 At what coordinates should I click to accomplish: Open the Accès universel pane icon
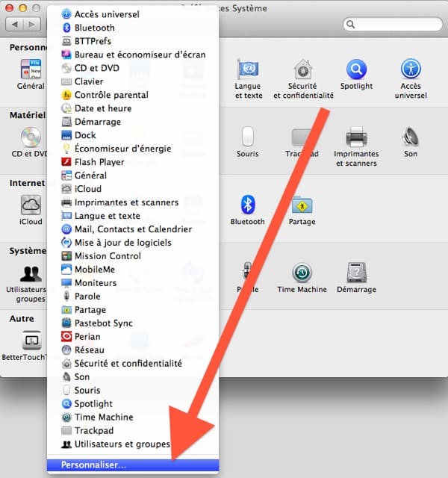411,69
